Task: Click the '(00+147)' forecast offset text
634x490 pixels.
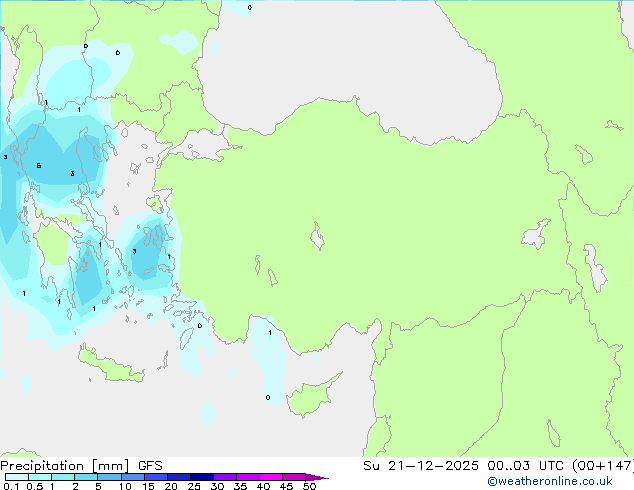Action: (603, 466)
